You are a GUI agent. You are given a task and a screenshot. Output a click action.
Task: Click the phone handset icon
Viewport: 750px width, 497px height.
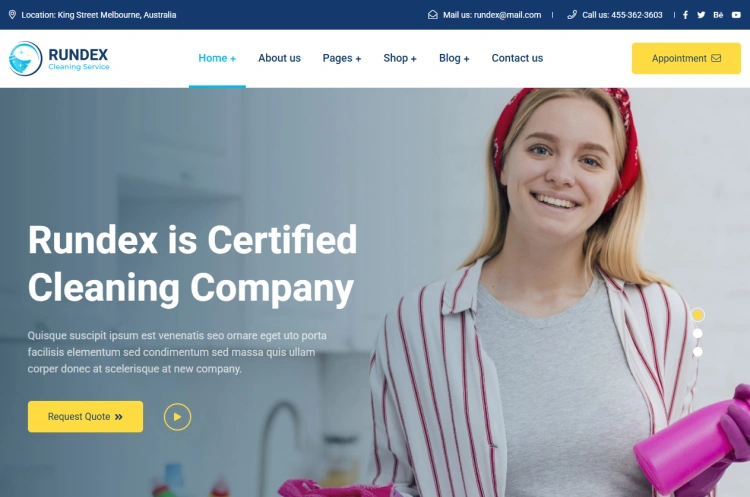coord(572,15)
